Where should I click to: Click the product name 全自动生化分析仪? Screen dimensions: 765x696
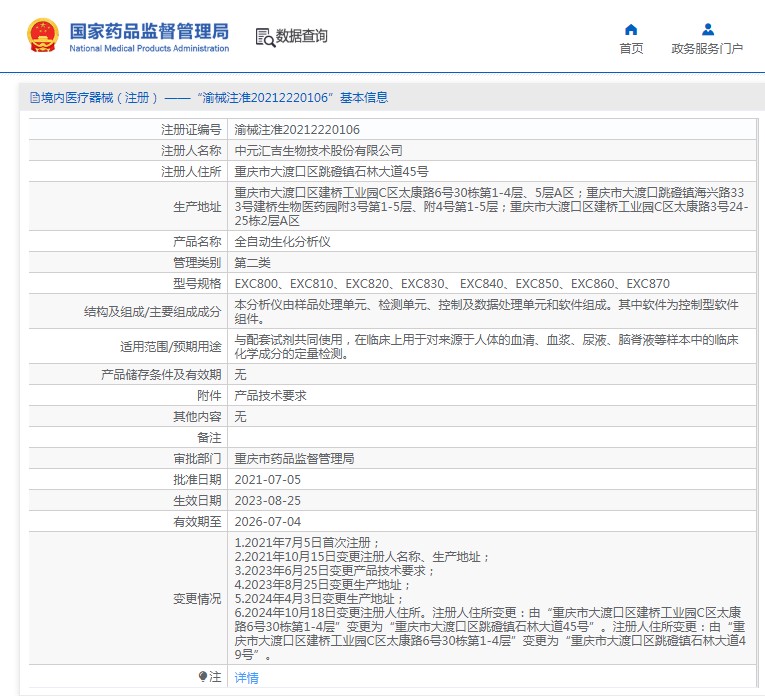[282, 242]
